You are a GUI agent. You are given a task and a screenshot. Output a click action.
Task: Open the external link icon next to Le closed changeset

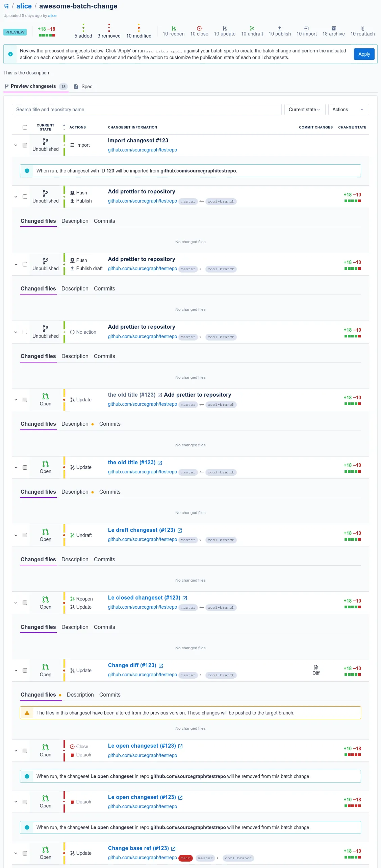[x=185, y=598]
